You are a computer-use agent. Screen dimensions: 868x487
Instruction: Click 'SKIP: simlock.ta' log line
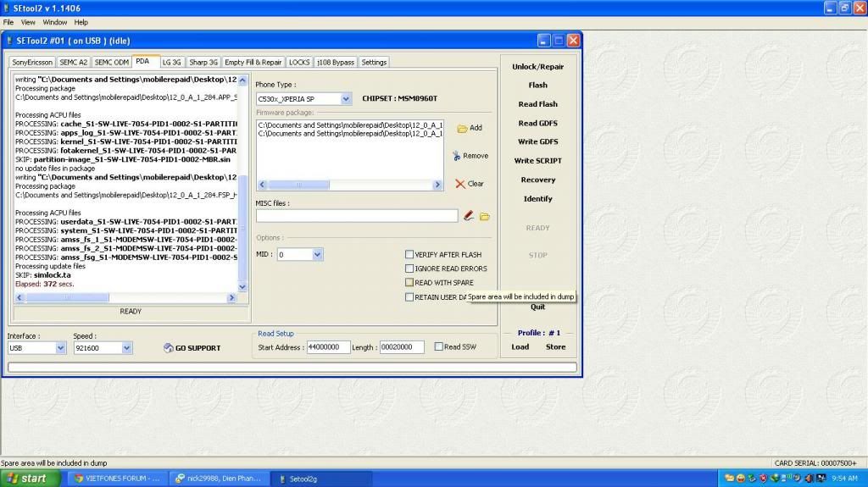(x=43, y=275)
